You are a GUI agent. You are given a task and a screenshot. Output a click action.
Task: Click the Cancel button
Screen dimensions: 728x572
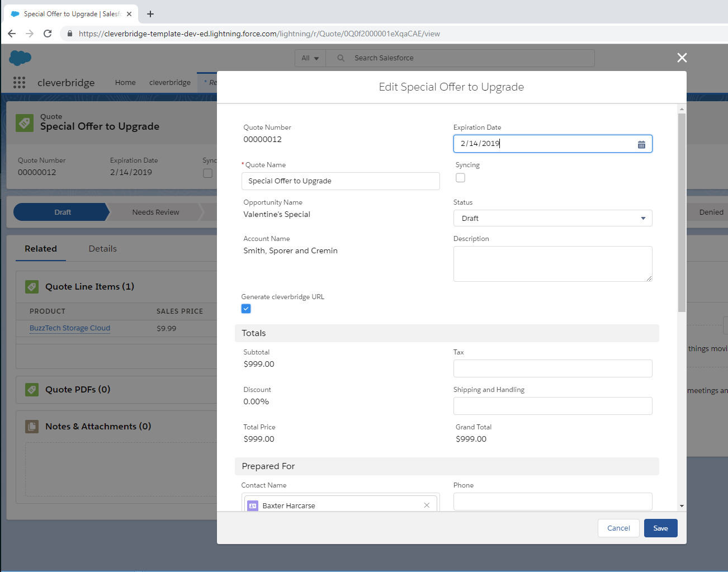coord(618,528)
